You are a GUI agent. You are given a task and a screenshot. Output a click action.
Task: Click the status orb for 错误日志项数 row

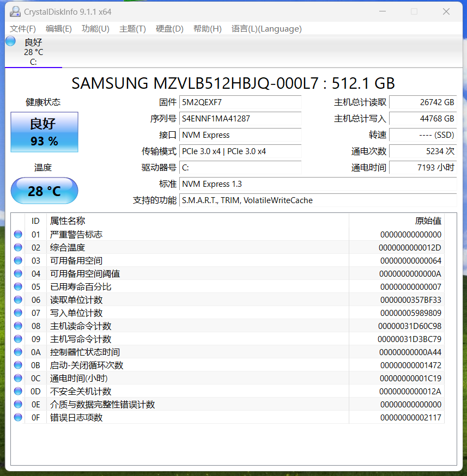(x=19, y=418)
